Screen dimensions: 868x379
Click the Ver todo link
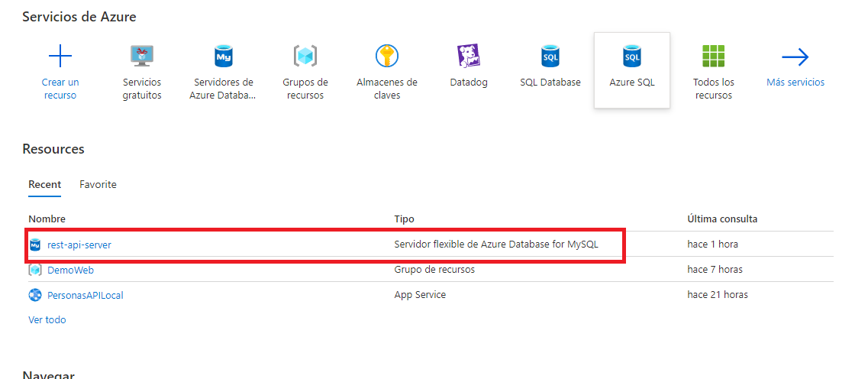pyautogui.click(x=47, y=319)
